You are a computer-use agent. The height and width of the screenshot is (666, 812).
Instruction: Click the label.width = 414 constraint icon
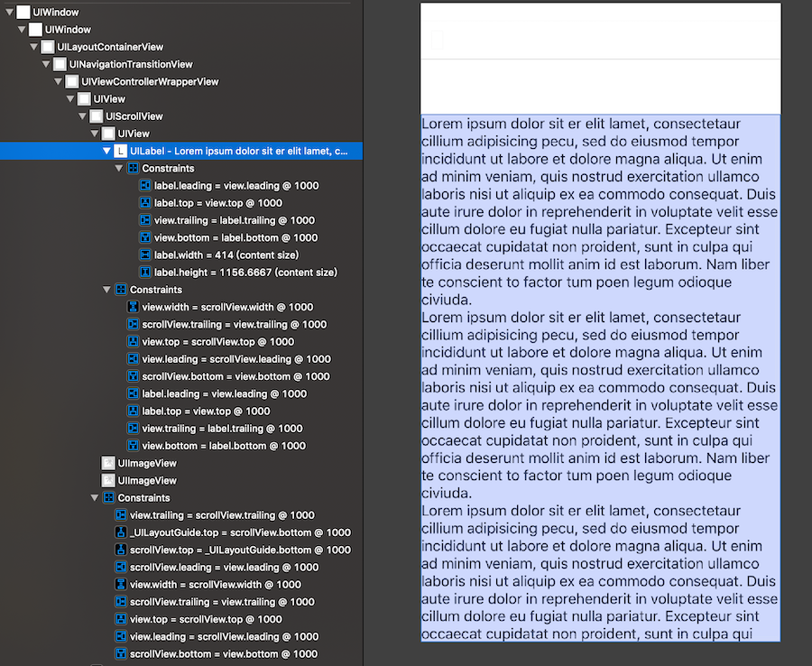tap(145, 254)
